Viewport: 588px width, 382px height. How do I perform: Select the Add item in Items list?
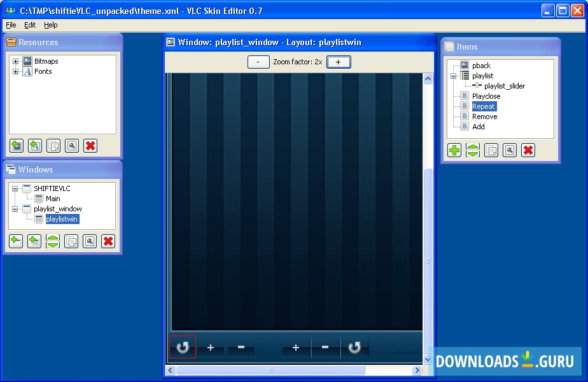click(x=478, y=127)
